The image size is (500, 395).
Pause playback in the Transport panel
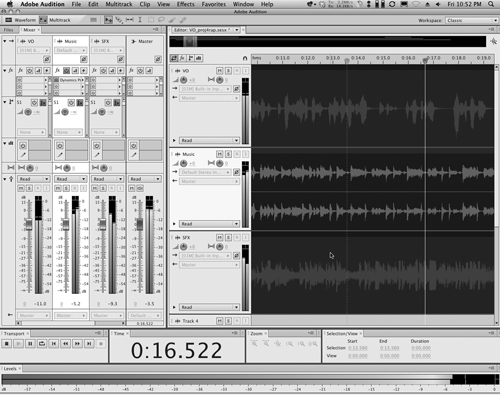pos(30,343)
